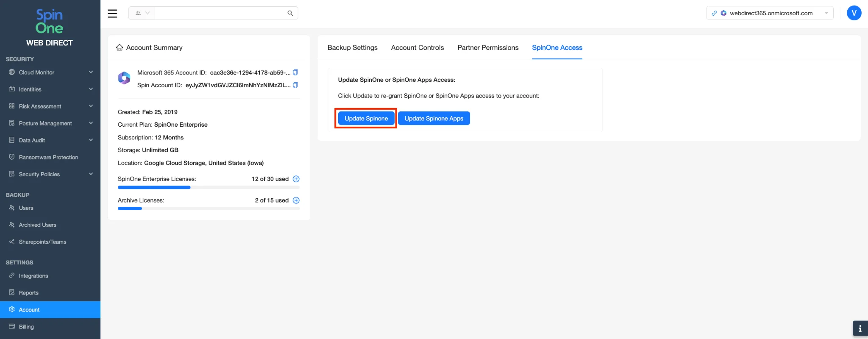The image size is (868, 339).
Task: Copy the Microsoft 365 Account ID
Action: tap(296, 72)
